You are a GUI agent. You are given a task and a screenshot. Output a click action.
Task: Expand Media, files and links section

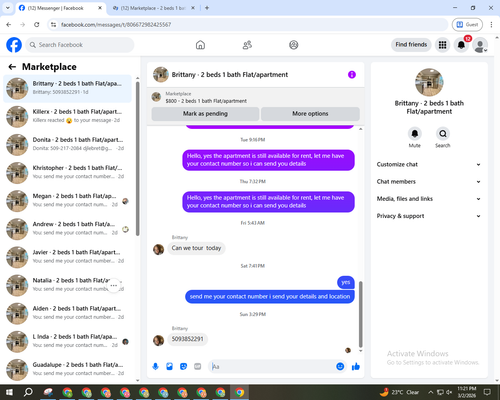click(429, 199)
